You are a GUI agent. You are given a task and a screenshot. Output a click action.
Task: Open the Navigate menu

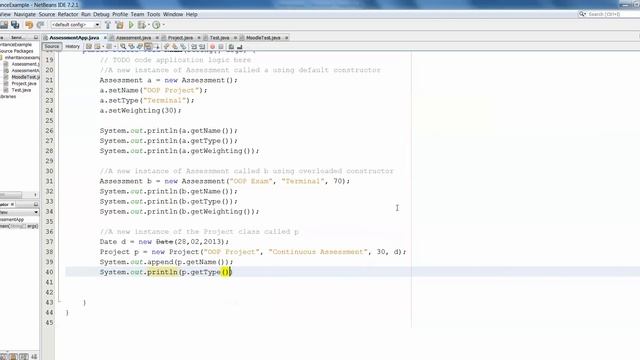(24, 14)
